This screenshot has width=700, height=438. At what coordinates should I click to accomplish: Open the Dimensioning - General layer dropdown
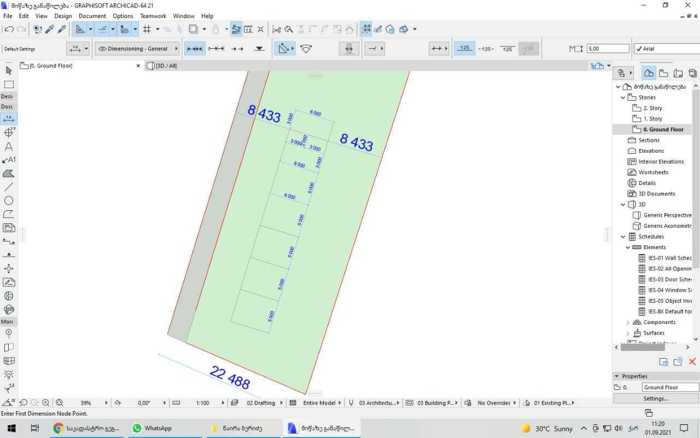tap(138, 48)
